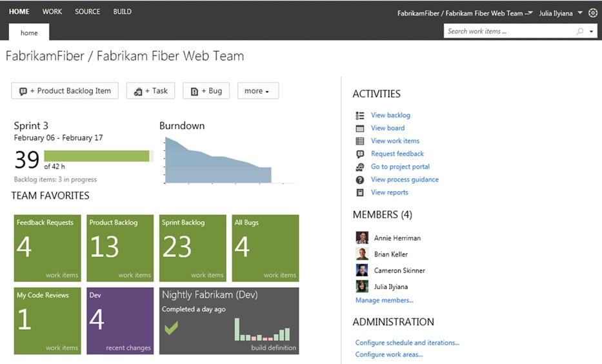Image resolution: width=602 pixels, height=364 pixels.
Task: Open the All Bugs tile
Action: coord(265,248)
